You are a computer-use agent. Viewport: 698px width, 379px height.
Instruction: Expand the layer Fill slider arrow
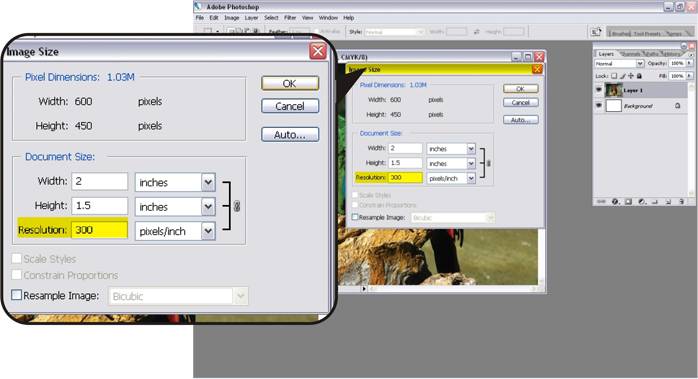(689, 76)
